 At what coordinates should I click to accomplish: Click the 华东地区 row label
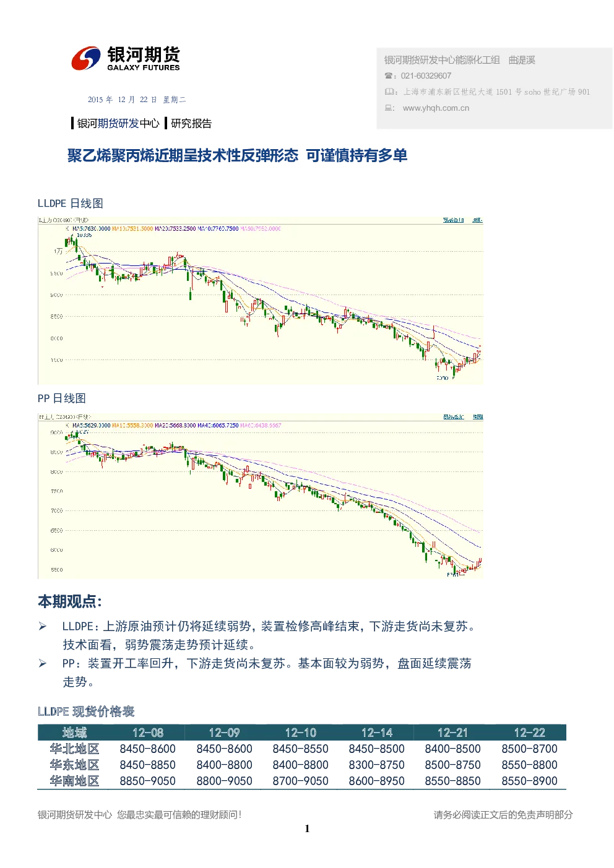75,765
